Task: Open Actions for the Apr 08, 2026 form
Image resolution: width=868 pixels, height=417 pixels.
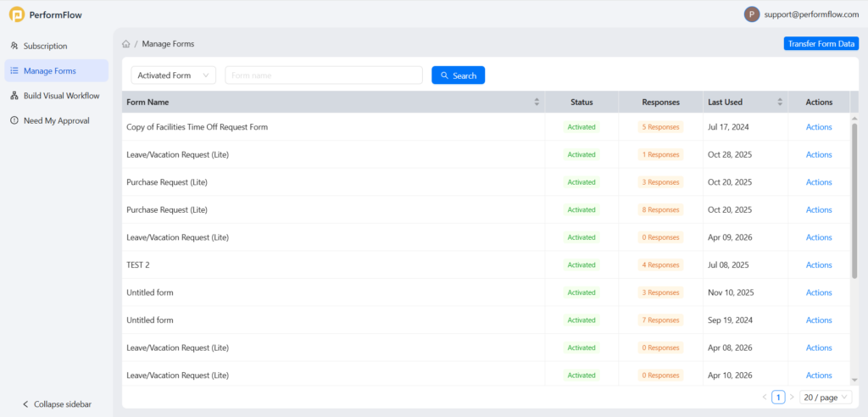Action: [819, 347]
